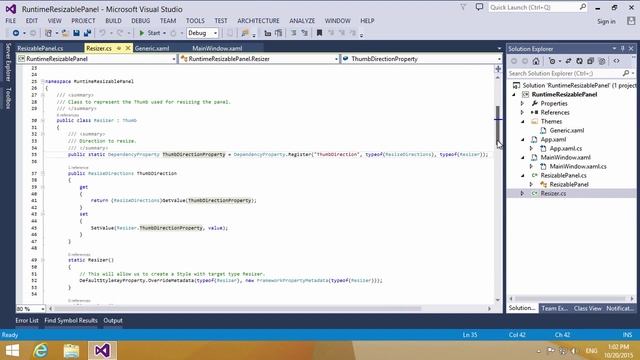Click the Redo arrow icon
Screen dimensions: 640x360
(x=120, y=33)
